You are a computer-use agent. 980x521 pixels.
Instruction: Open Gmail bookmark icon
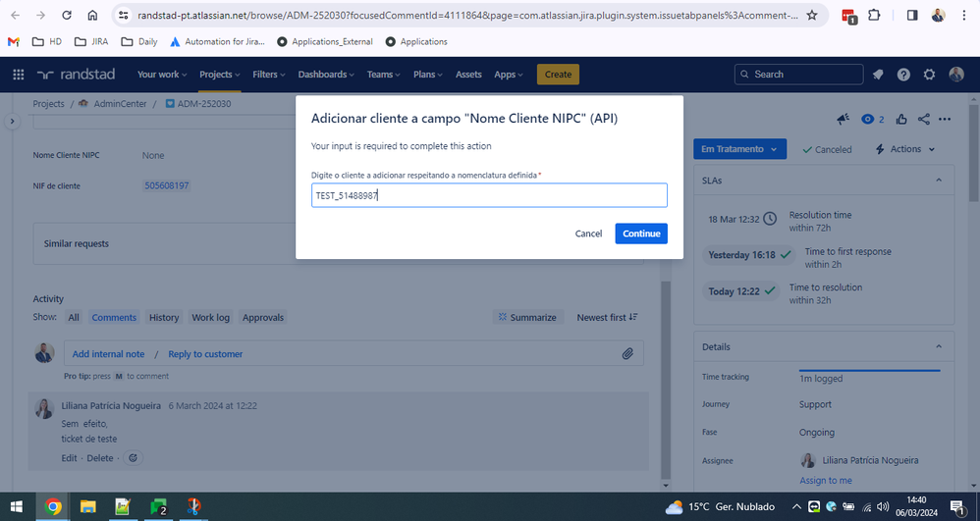click(14, 42)
